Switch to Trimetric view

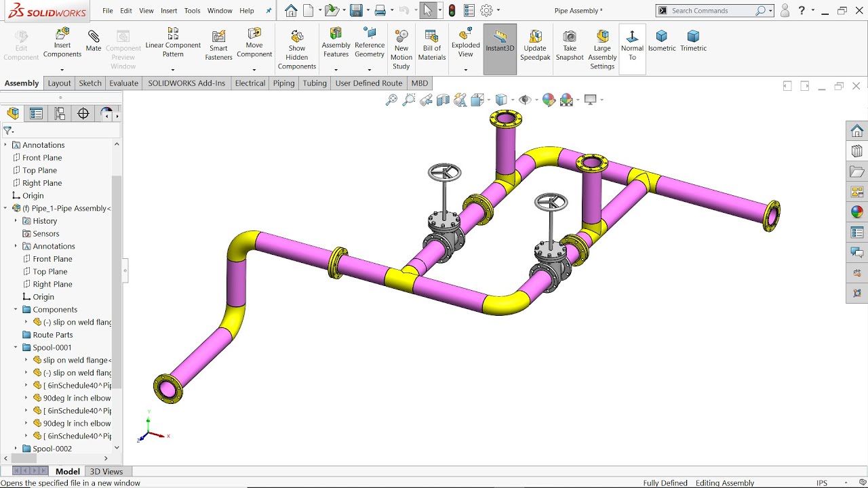point(693,41)
